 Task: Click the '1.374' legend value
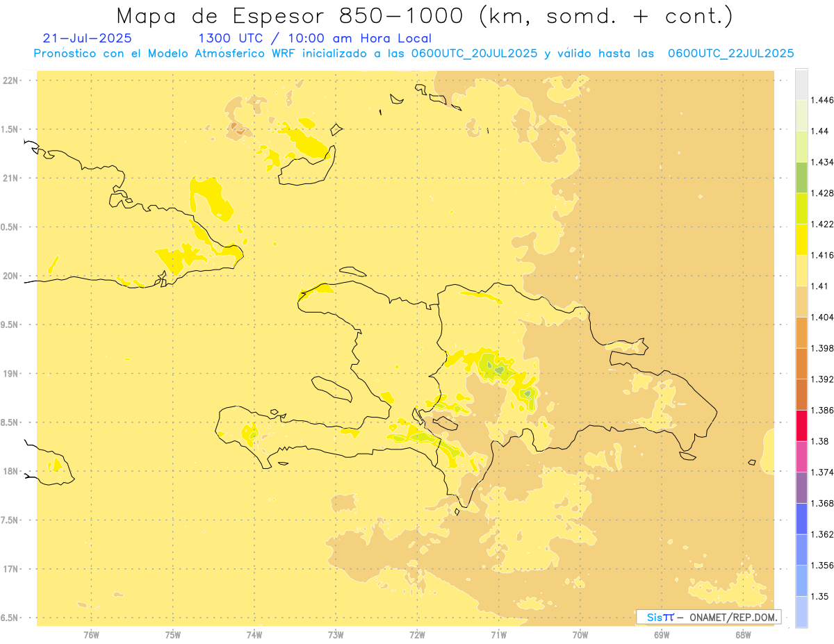[x=822, y=472]
